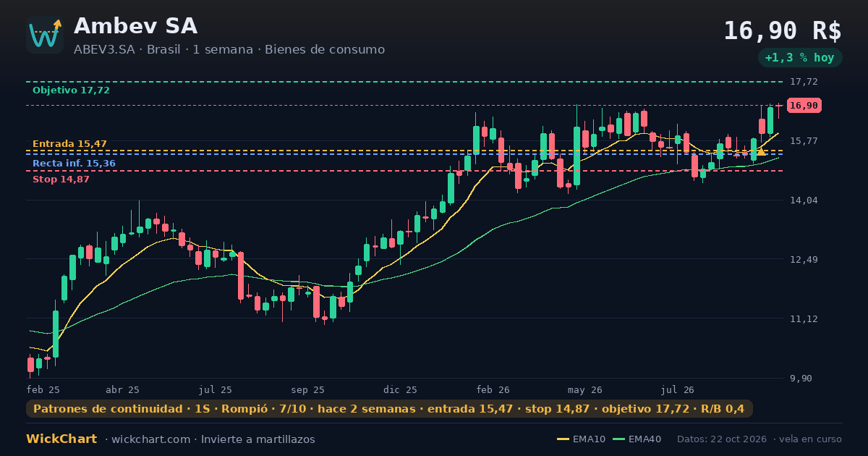This screenshot has height=456, width=868.
Task: Click the 12,49 axis value
Action: point(804,260)
